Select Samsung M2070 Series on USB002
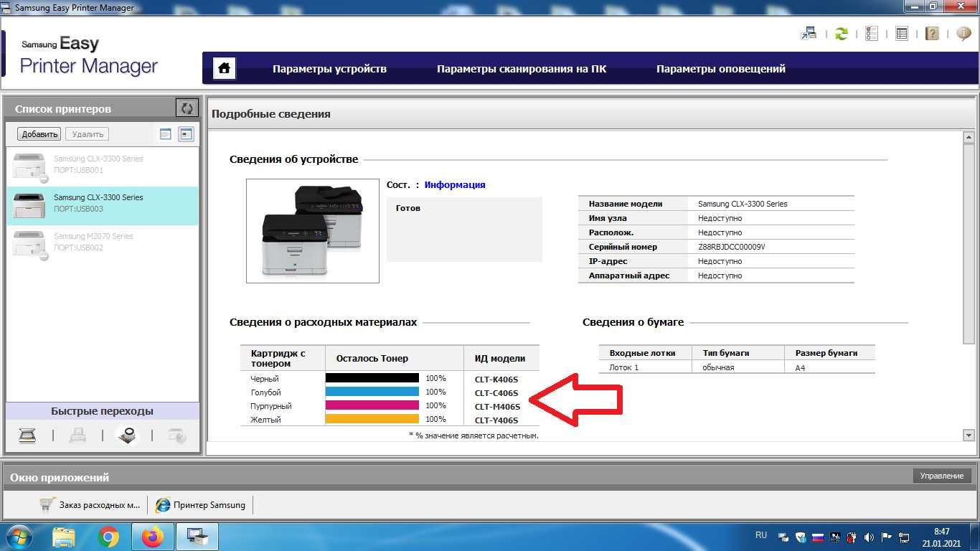 [x=103, y=244]
